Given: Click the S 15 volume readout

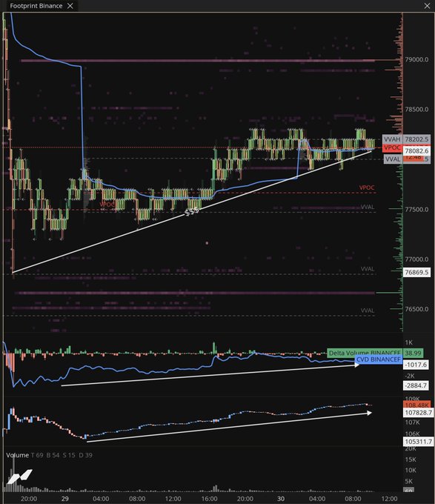Looking at the screenshot, I should pyautogui.click(x=69, y=455).
